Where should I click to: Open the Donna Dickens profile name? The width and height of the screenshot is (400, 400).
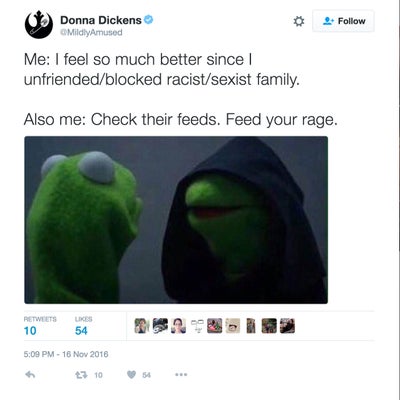click(101, 20)
